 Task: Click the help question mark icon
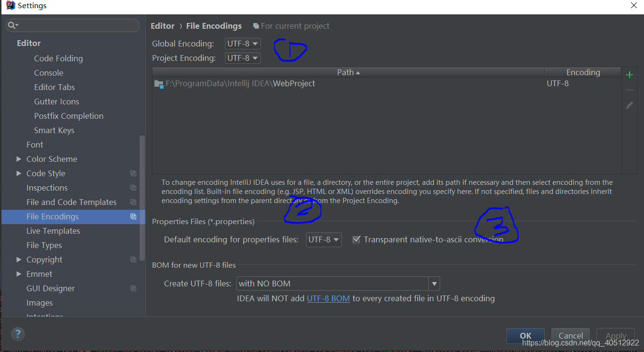[17, 334]
